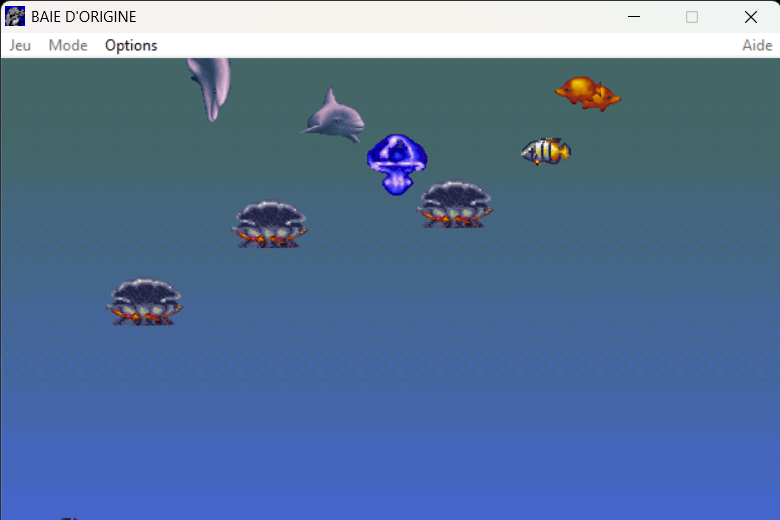This screenshot has width=780, height=520.
Task: Expand the Options menu
Action: [x=131, y=45]
